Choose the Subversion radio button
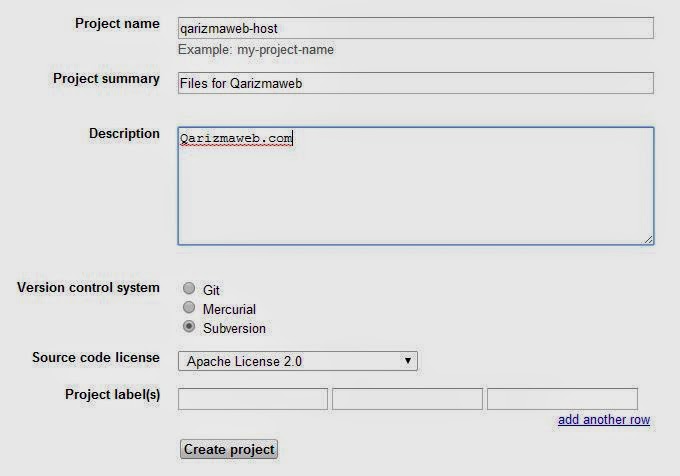Viewport: 680px width, 476px height. [189, 326]
